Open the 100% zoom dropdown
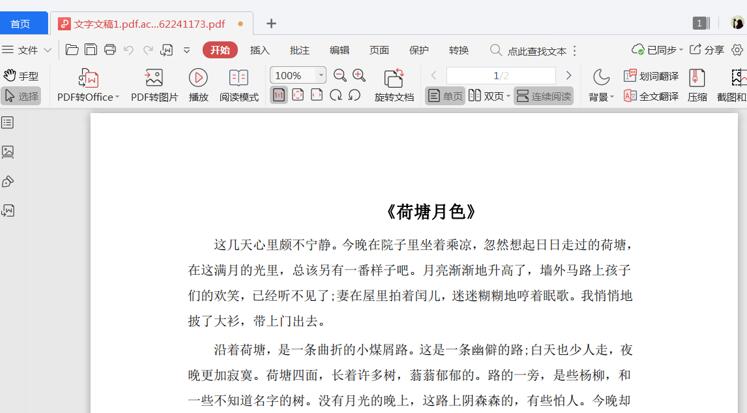This screenshot has height=413, width=747. [x=321, y=75]
